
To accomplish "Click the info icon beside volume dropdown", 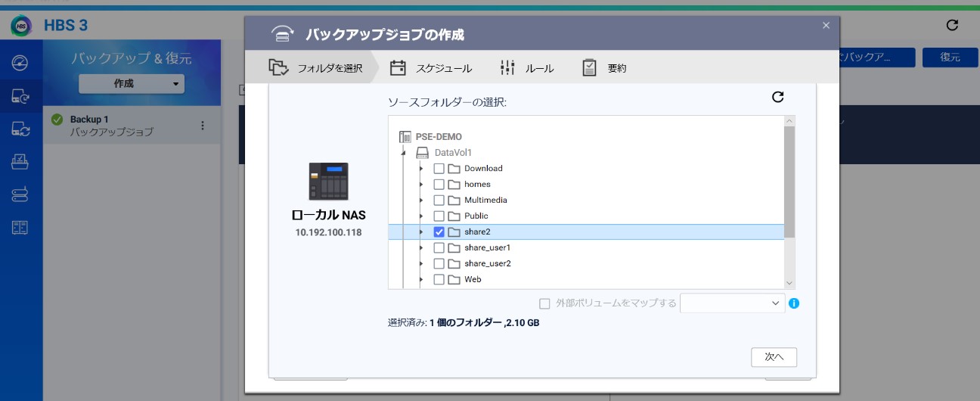I will point(794,303).
